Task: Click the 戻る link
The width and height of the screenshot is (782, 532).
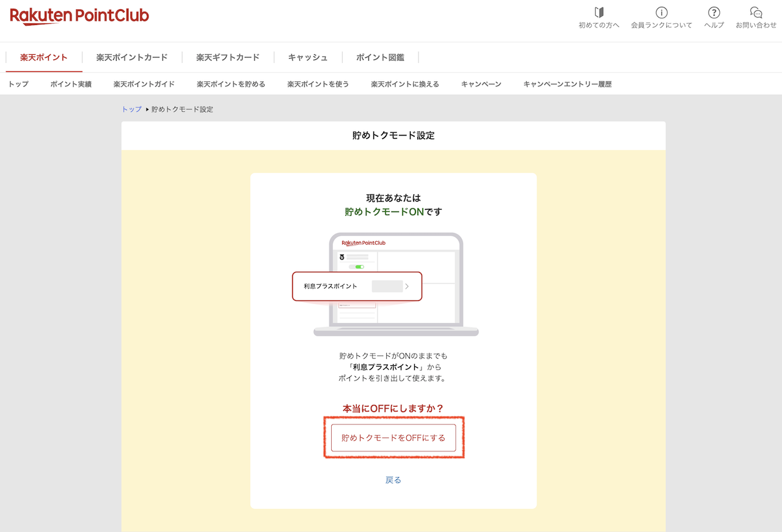Action: pos(393,480)
